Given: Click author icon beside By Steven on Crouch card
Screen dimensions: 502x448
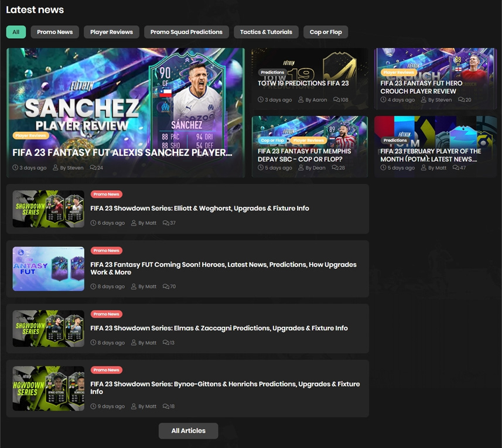Looking at the screenshot, I should click(424, 100).
